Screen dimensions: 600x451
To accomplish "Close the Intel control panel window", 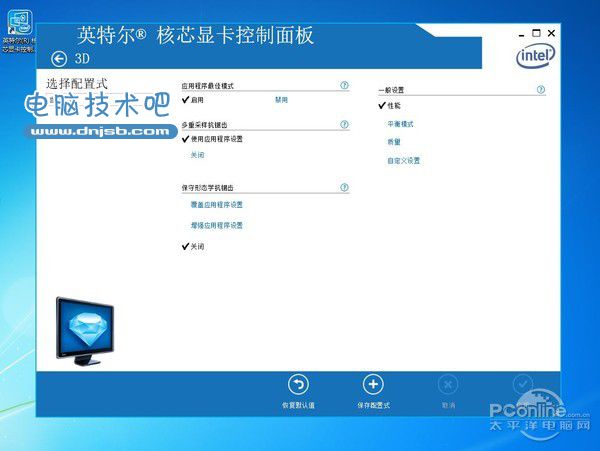I will coord(551,33).
